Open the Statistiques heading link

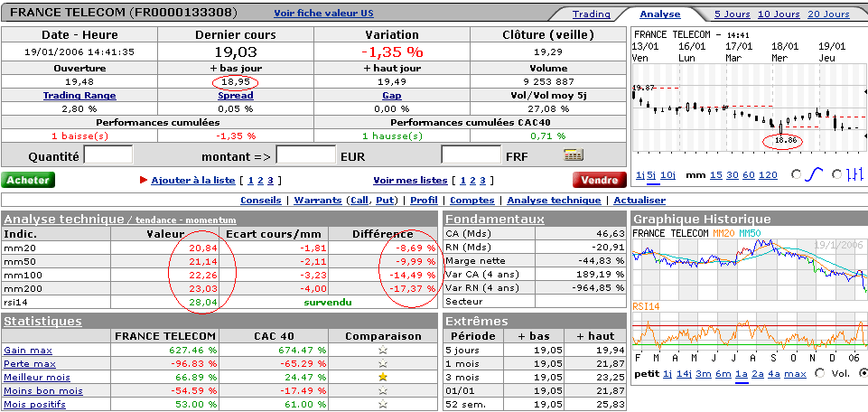[x=42, y=321]
